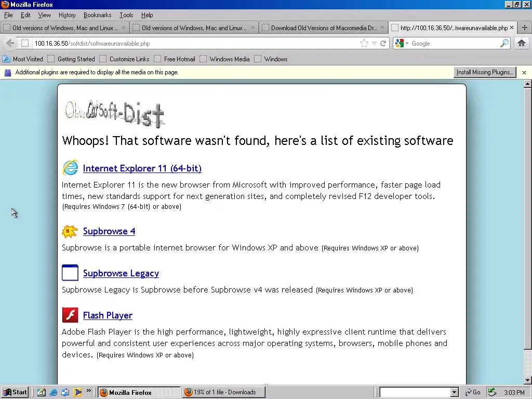This screenshot has width=532, height=399.
Task: Click the Go arrow in taskbar address bar
Action: (468, 393)
